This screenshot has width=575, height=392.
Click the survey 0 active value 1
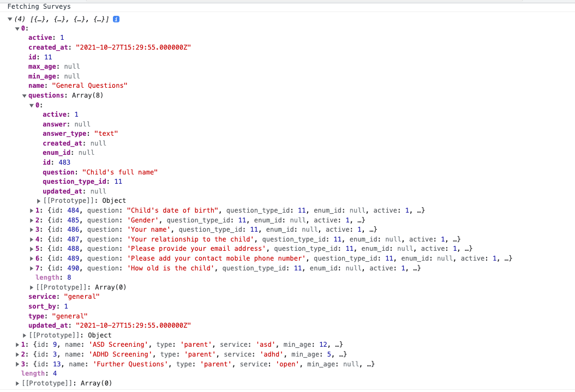62,38
